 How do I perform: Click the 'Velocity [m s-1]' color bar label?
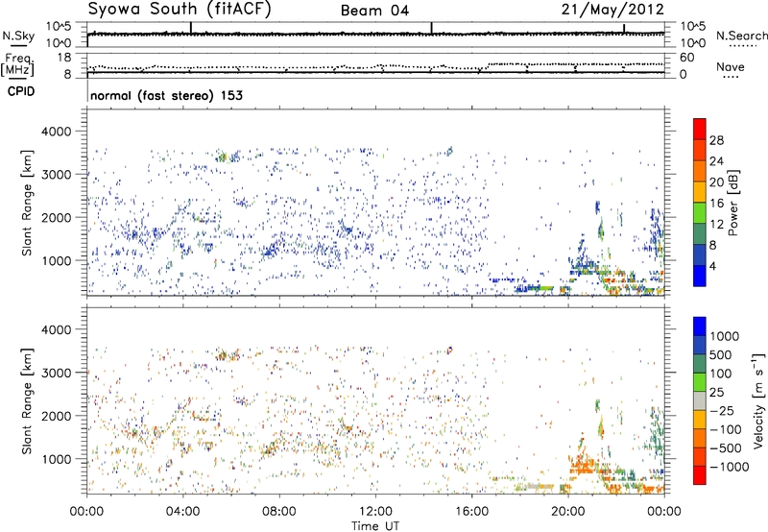click(758, 400)
